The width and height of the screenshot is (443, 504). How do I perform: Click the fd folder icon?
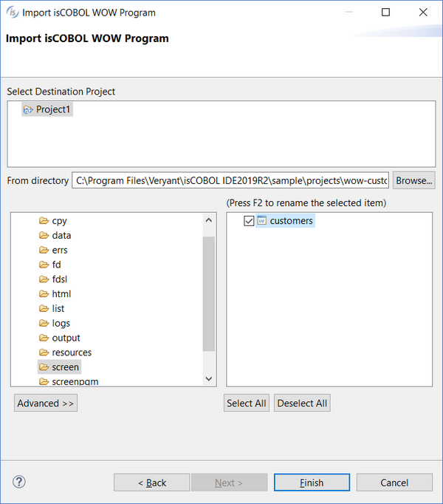(x=44, y=265)
